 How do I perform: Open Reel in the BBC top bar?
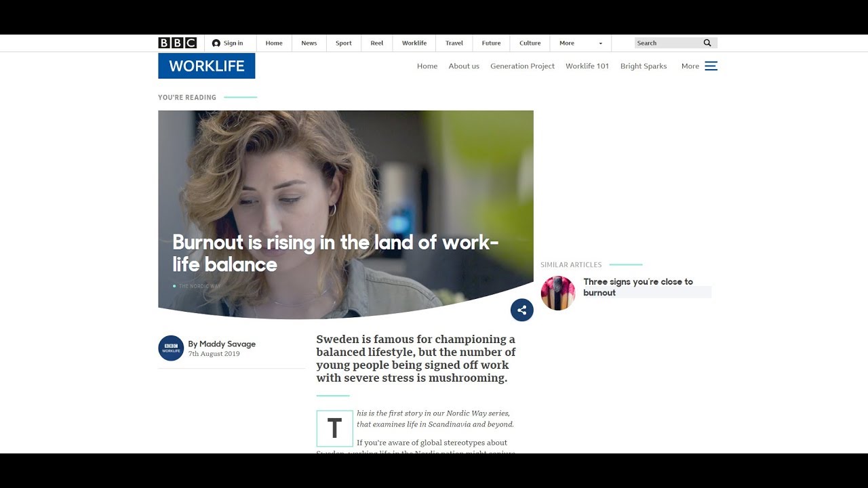[377, 43]
